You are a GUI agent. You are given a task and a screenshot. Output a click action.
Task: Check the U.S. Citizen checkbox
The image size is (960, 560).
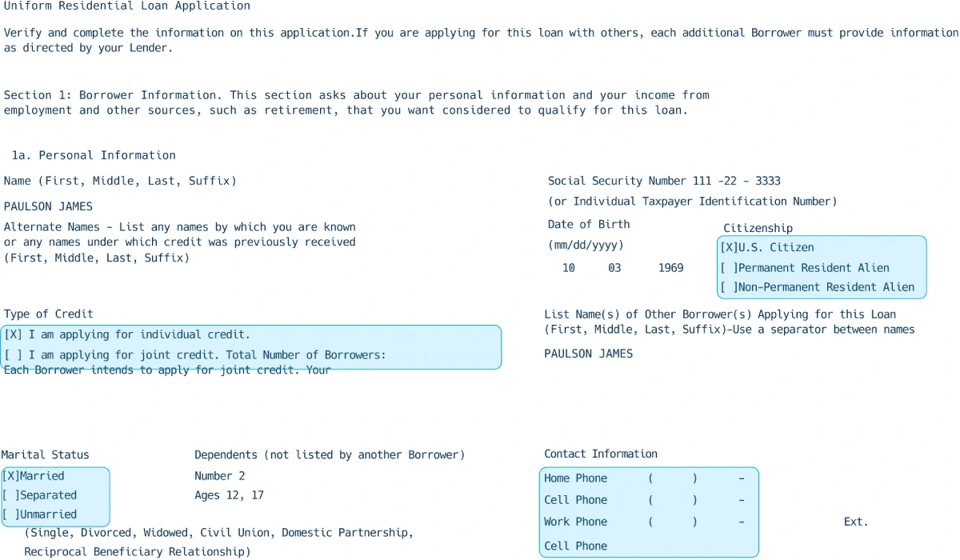[729, 248]
